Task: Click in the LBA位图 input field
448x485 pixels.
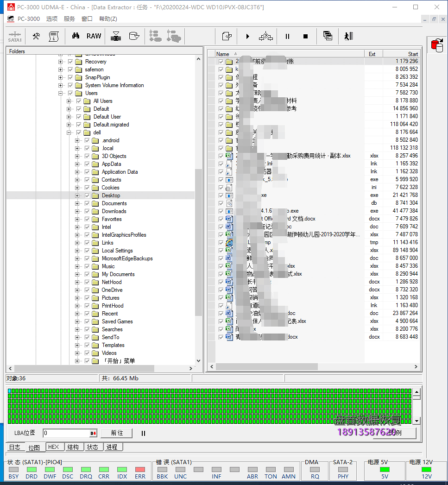Action: tap(66, 433)
